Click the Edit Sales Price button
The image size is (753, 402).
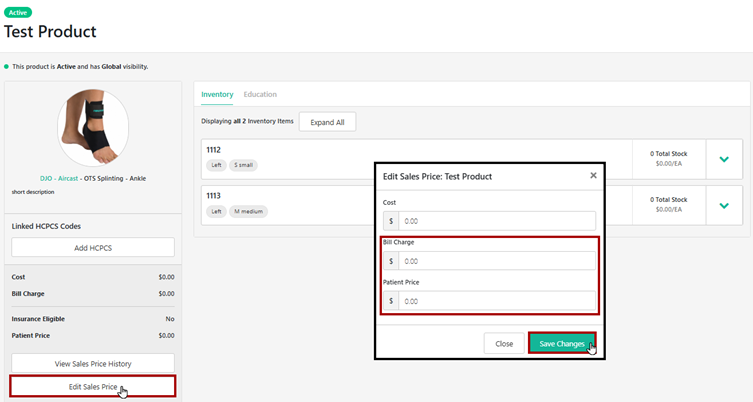coord(93,386)
